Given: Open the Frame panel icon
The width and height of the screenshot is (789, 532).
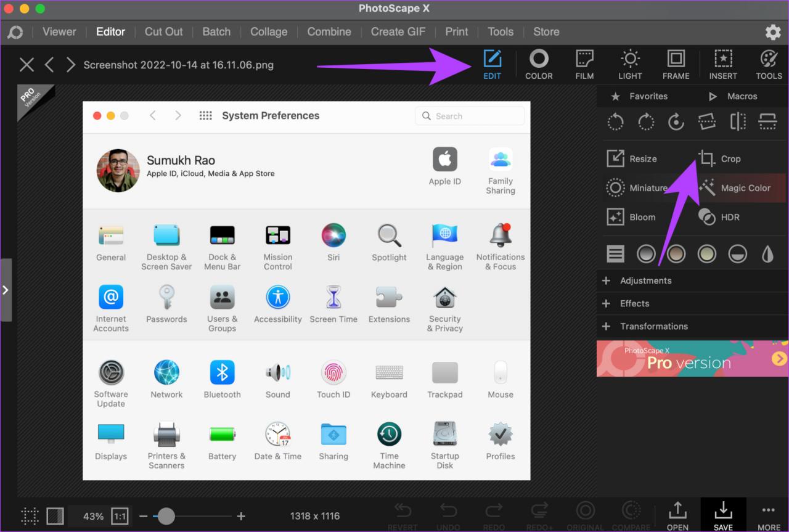Looking at the screenshot, I should coord(676,65).
